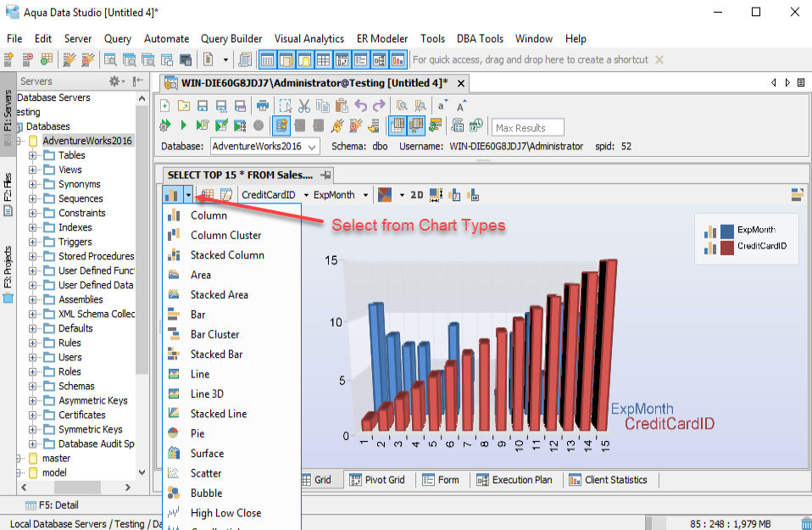Open the chart color palette dropdown arrow
This screenshot has width=812, height=530.
point(402,195)
